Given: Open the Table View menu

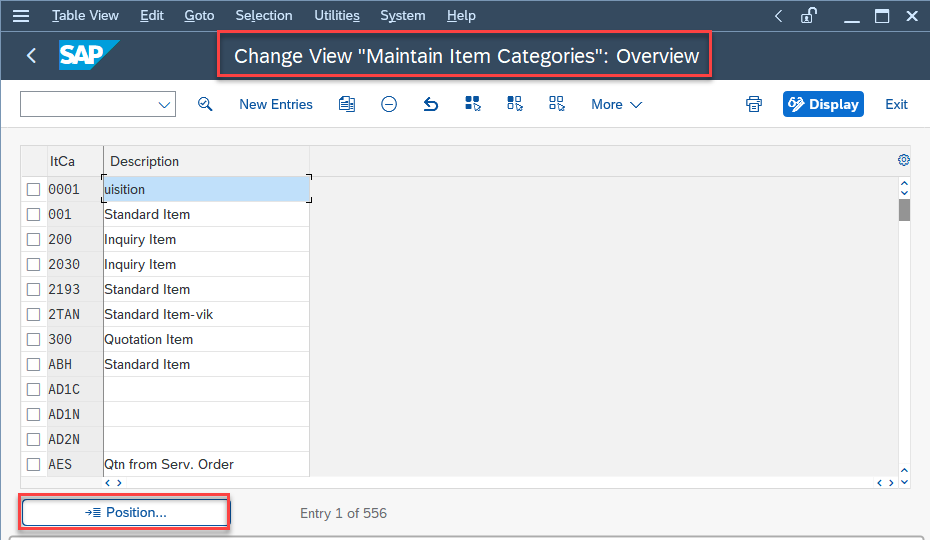Looking at the screenshot, I should (x=85, y=15).
